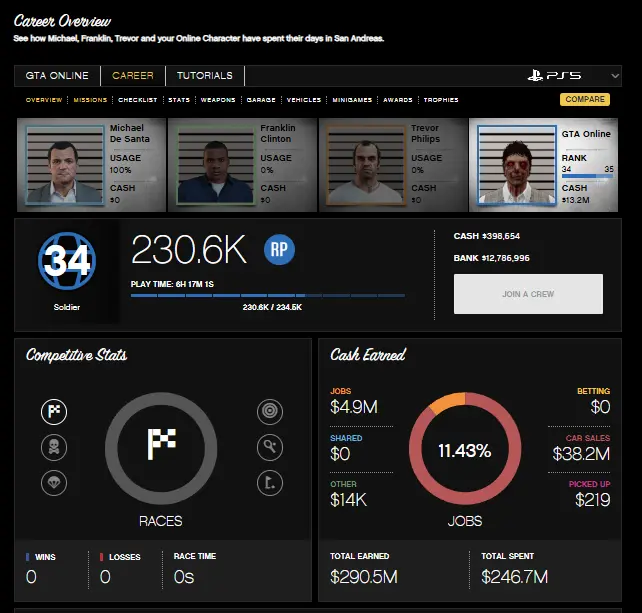The width and height of the screenshot is (642, 613).
Task: Select the GTA Online character mugshot
Action: [517, 165]
